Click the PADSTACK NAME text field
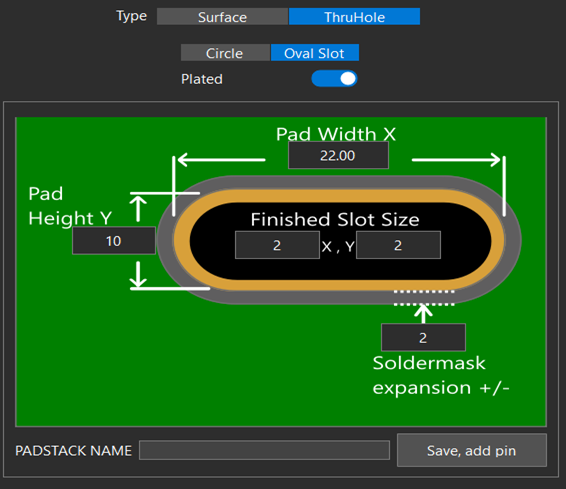This screenshot has height=489, width=566. (264, 450)
